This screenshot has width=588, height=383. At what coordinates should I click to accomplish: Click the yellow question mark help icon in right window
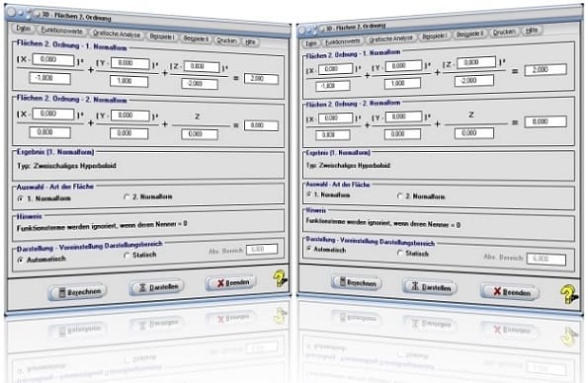click(568, 294)
